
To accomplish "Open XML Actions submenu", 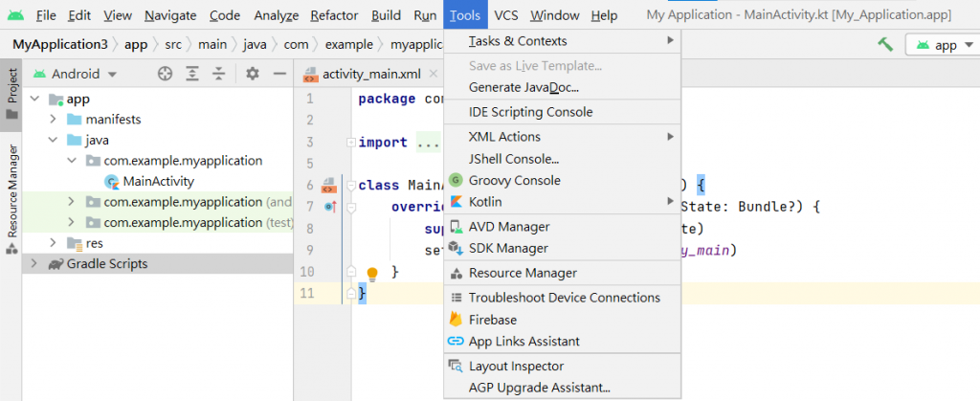I will coord(562,136).
